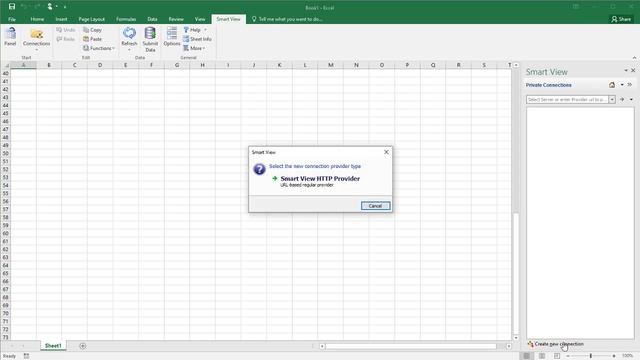Switch to the View ribbon tab
Viewport: 640px width, 360px height.
coord(200,19)
